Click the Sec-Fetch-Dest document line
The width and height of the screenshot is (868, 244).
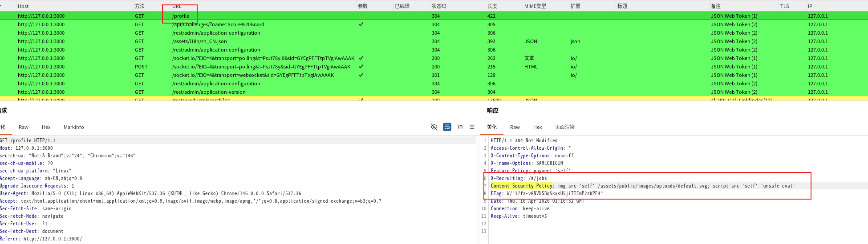point(32,231)
